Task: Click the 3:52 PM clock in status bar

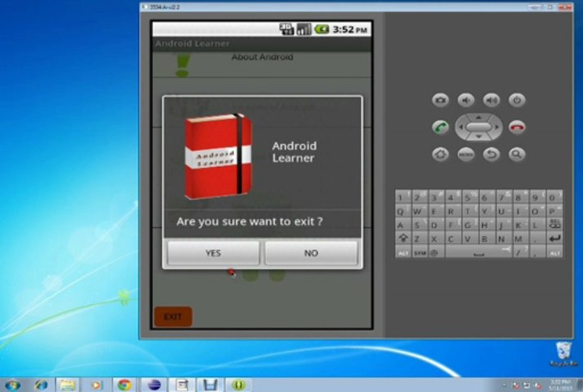Action: coord(350,29)
